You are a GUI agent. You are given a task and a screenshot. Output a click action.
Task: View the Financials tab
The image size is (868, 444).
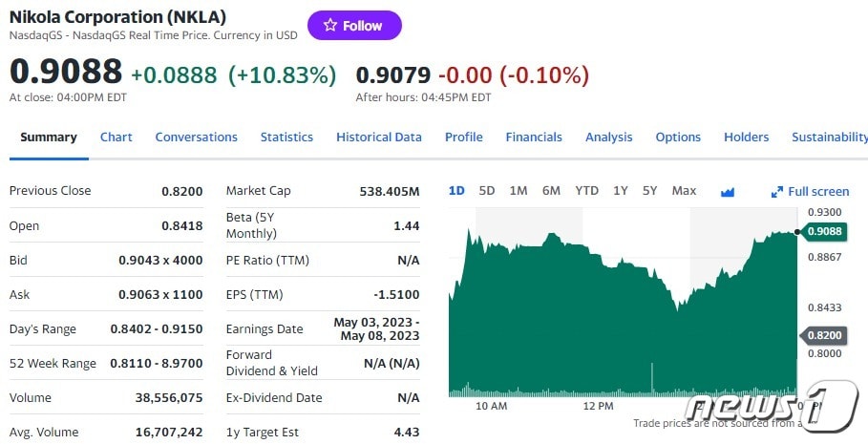click(x=534, y=137)
